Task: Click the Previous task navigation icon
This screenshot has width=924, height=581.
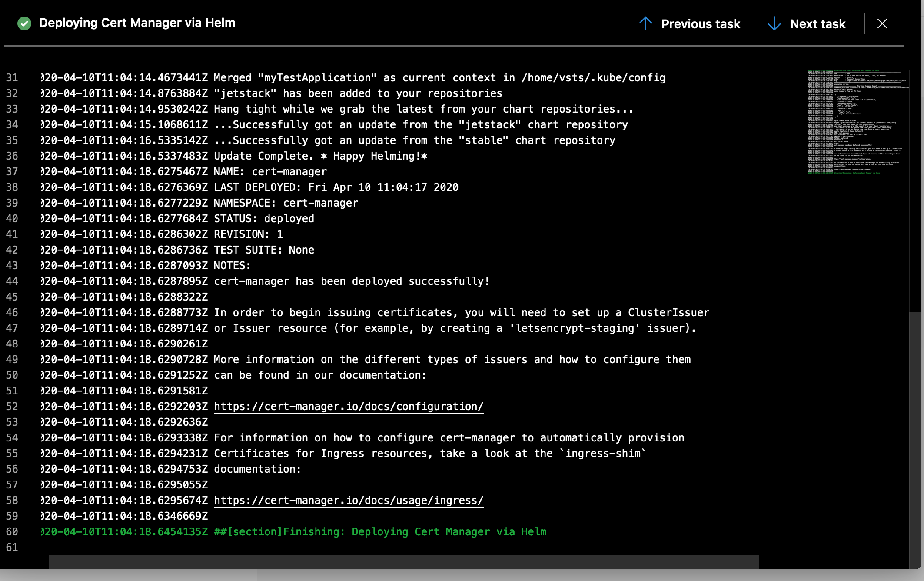Action: [645, 23]
